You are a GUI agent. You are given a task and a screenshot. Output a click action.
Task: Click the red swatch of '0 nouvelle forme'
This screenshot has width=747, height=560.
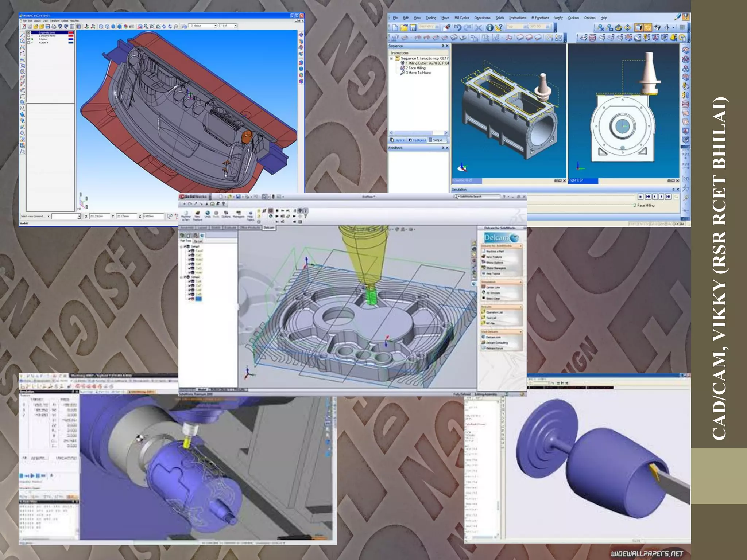coord(71,32)
